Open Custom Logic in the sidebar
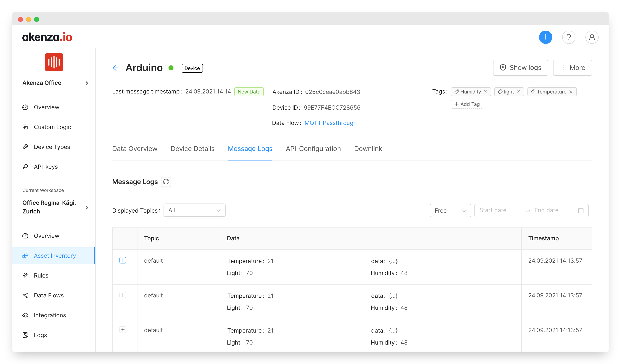This screenshot has height=364, width=621. (52, 127)
